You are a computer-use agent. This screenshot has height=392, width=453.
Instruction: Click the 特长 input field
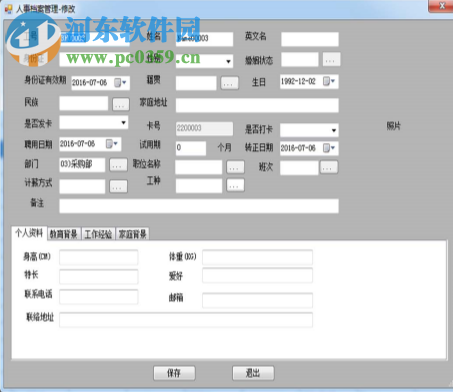point(99,277)
